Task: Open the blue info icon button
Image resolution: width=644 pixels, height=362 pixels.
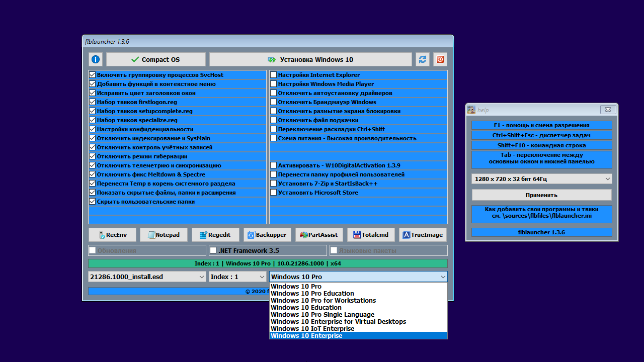Action: [x=96, y=59]
